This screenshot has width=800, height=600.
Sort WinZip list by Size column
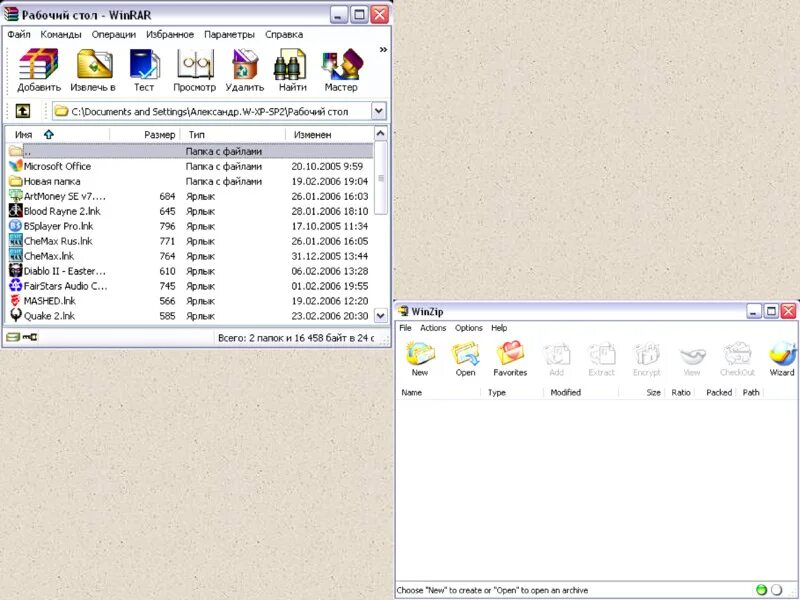(642, 392)
